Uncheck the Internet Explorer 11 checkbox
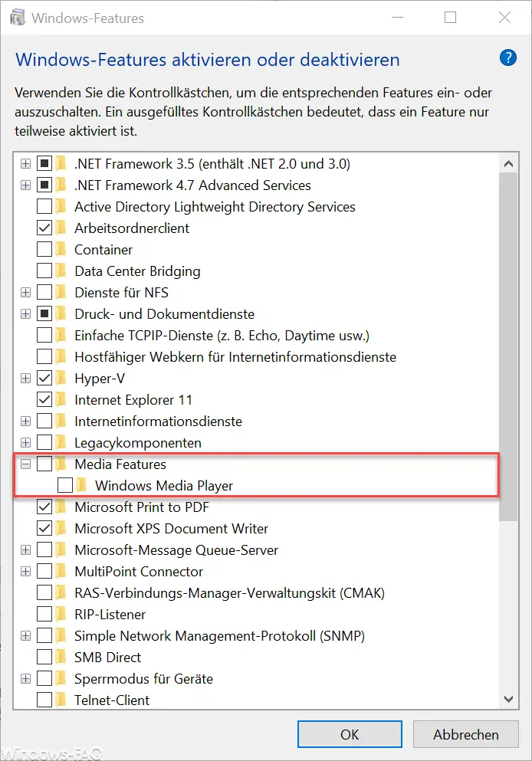 point(44,399)
